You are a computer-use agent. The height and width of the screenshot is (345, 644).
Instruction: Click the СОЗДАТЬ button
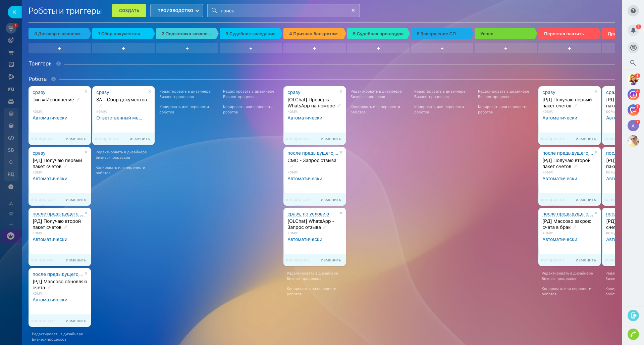129,11
